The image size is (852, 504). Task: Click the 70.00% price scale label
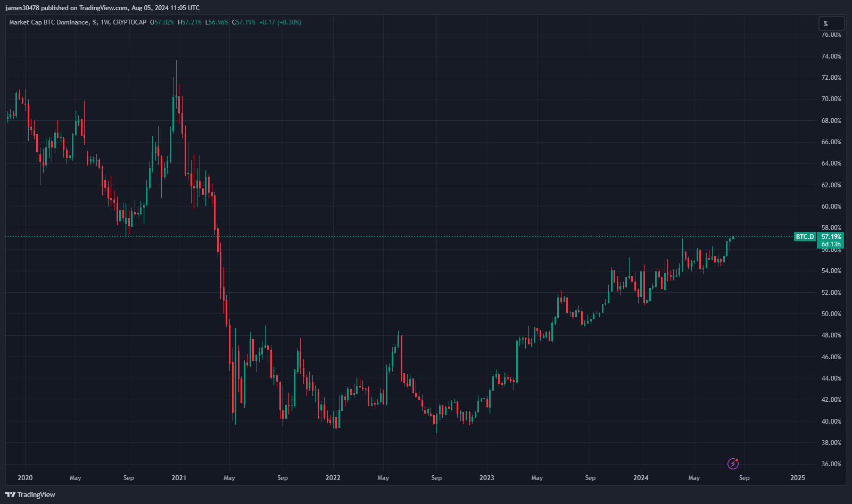coord(831,99)
